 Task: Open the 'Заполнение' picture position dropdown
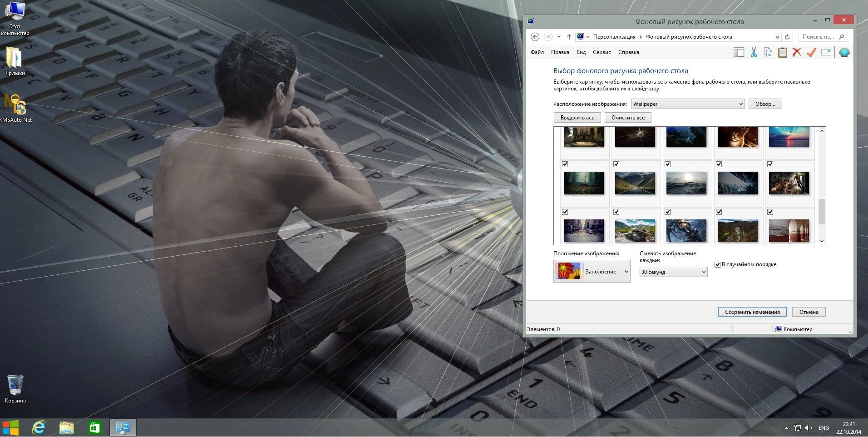592,271
